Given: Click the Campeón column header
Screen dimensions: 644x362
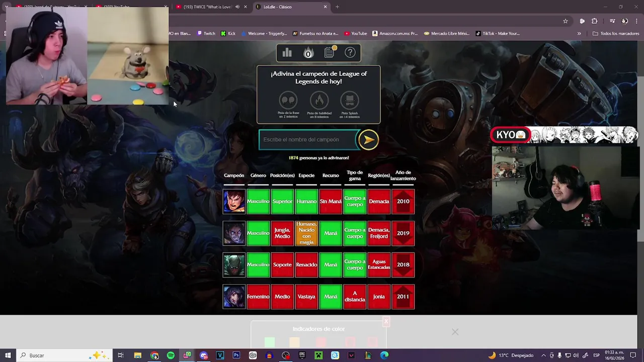Looking at the screenshot, I should coord(234,175).
